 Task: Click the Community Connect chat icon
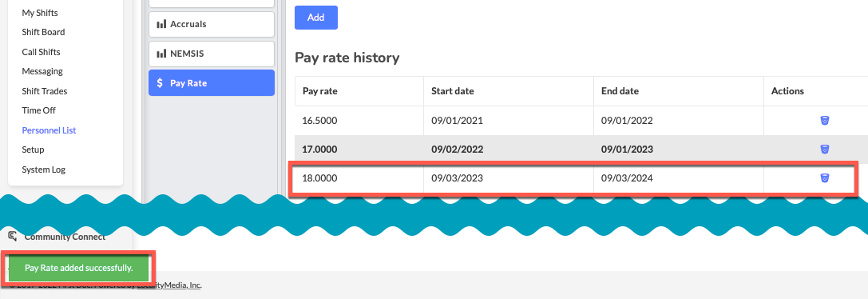pyautogui.click(x=13, y=237)
